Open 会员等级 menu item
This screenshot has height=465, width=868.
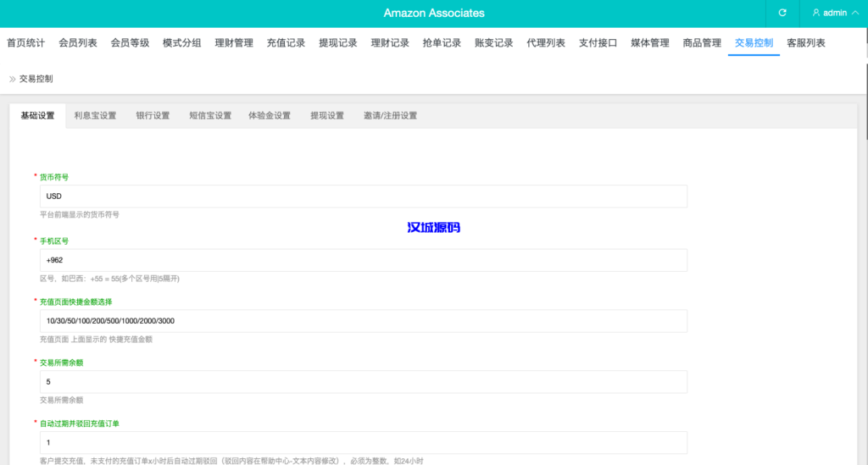coord(130,42)
